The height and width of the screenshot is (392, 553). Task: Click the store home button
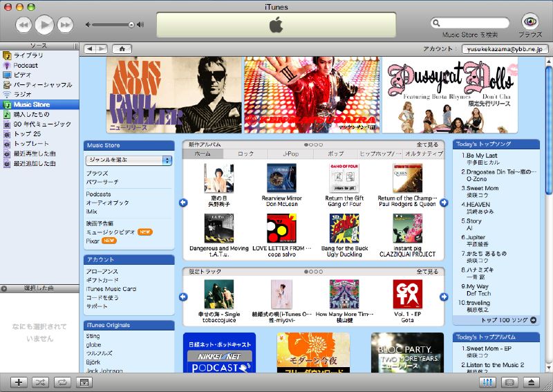(122, 48)
